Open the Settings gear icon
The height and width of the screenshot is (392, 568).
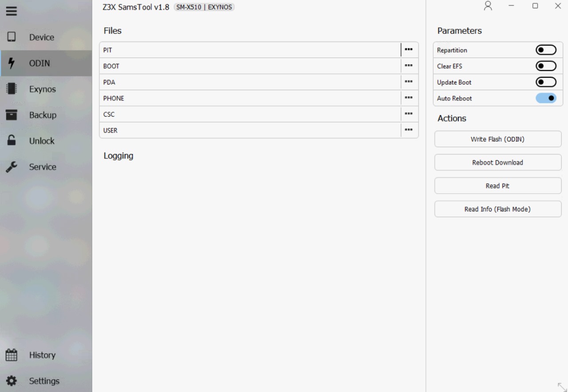(x=11, y=381)
